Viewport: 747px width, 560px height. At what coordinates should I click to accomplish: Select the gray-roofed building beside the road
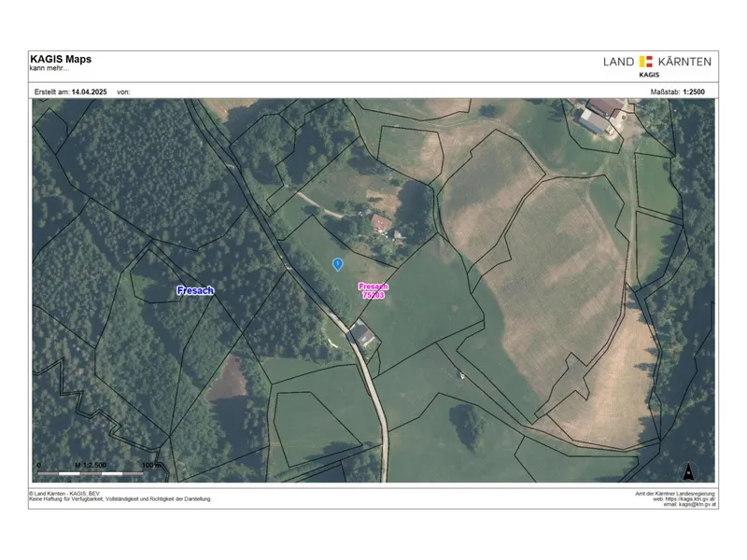(363, 333)
